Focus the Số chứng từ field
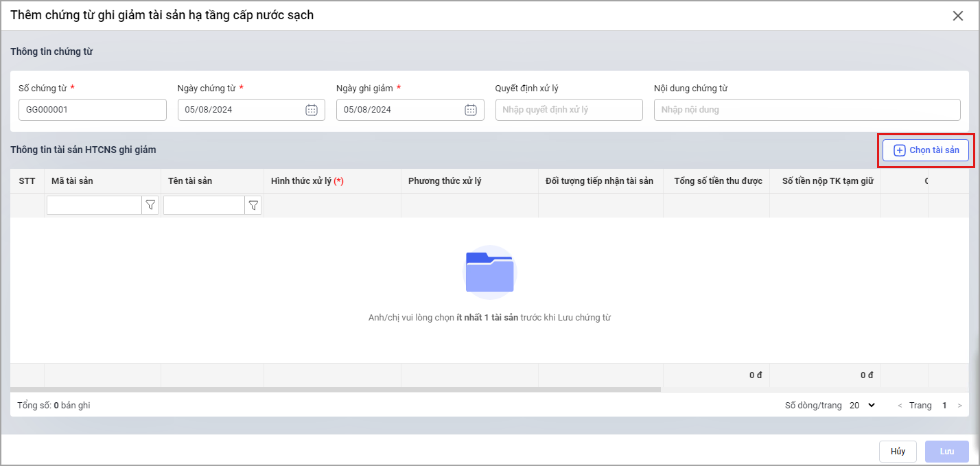 click(x=92, y=110)
